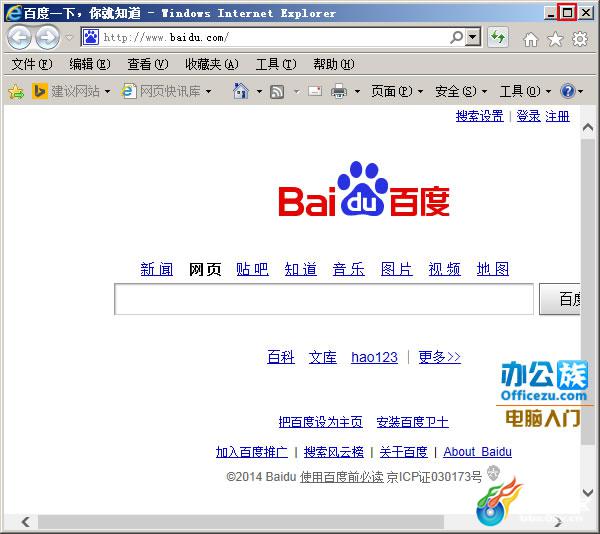600x534 pixels.
Task: Open the 工具(T) menu in menu bar
Action: coord(276,64)
